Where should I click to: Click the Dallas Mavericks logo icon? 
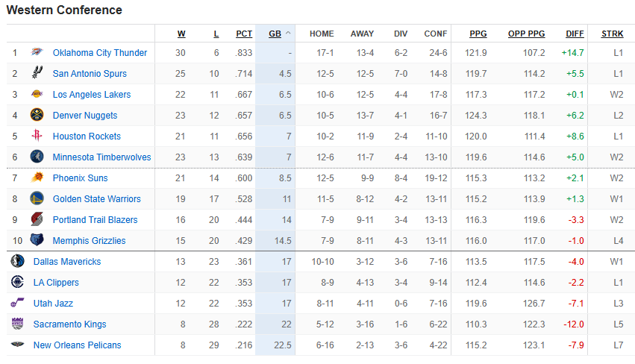[x=17, y=261]
